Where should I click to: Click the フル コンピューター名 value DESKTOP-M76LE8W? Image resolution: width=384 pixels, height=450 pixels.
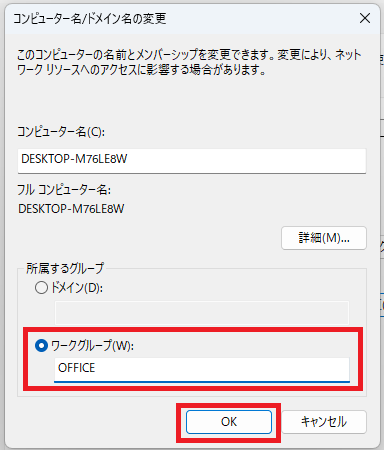(71, 209)
